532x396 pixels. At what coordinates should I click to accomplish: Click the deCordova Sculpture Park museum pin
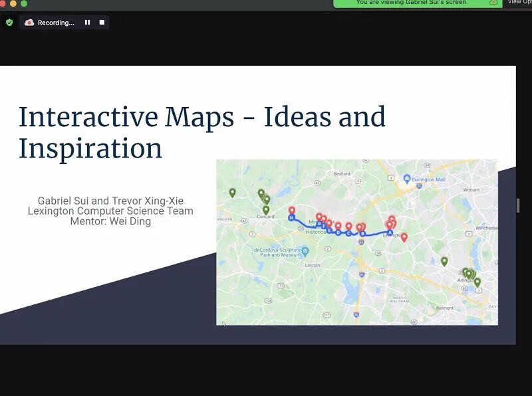click(x=305, y=251)
